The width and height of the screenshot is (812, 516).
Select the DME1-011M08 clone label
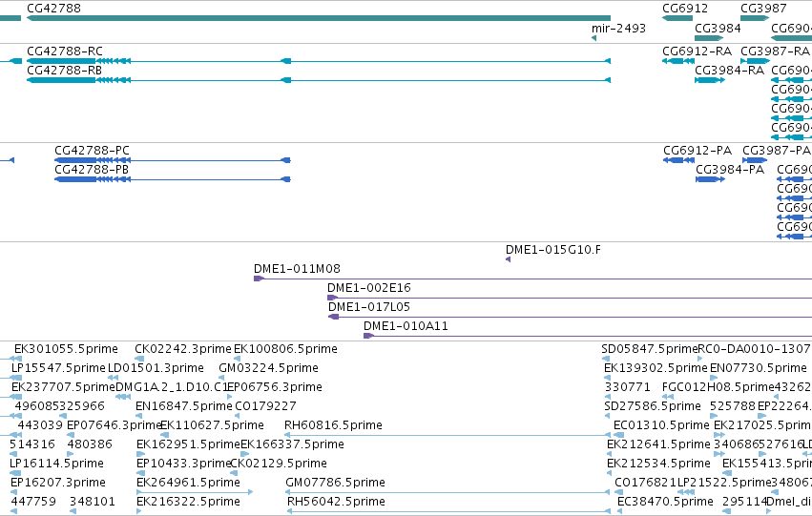click(x=298, y=269)
